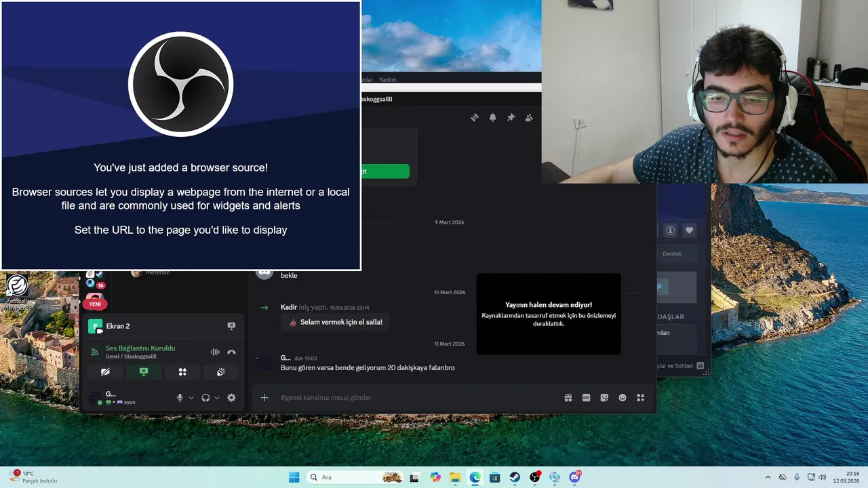Click 'Selam vermek için el salla!' wave button
Screen dimensions: 868x488
pos(336,323)
